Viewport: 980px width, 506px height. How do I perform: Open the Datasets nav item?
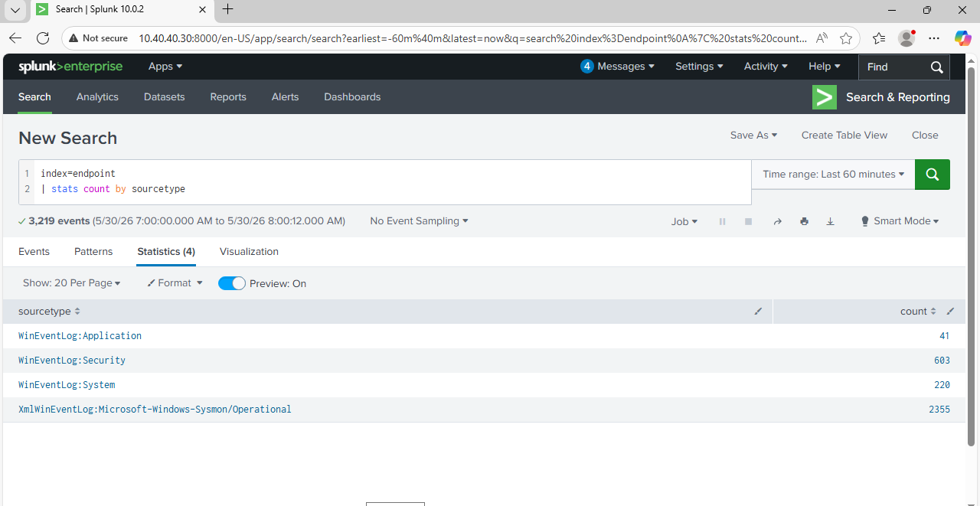click(165, 97)
